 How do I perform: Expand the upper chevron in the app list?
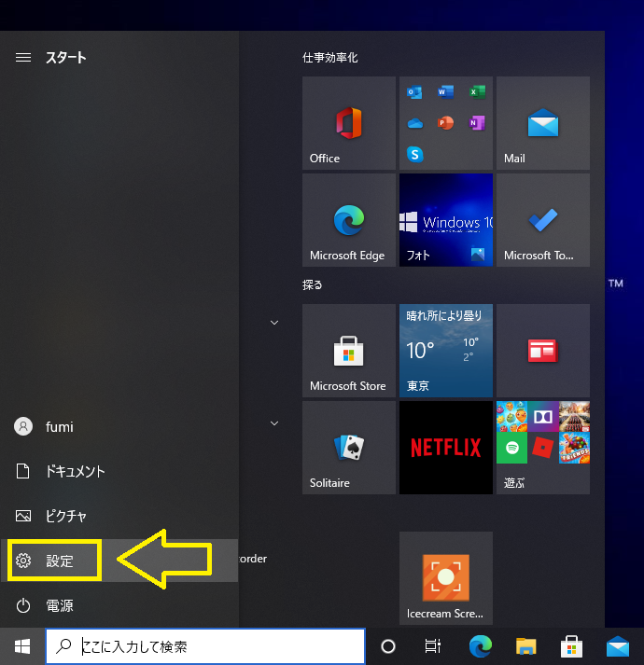click(274, 323)
